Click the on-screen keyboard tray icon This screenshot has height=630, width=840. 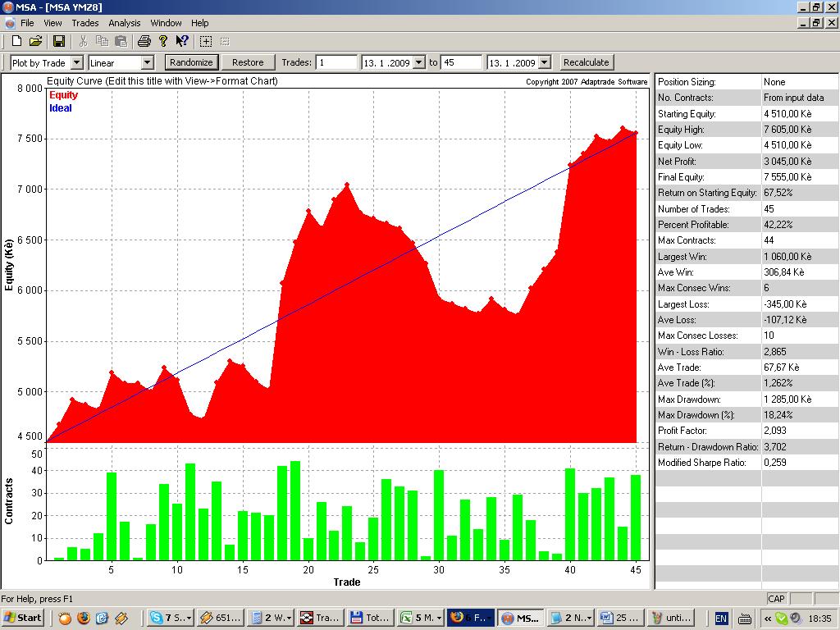pyautogui.click(x=745, y=619)
